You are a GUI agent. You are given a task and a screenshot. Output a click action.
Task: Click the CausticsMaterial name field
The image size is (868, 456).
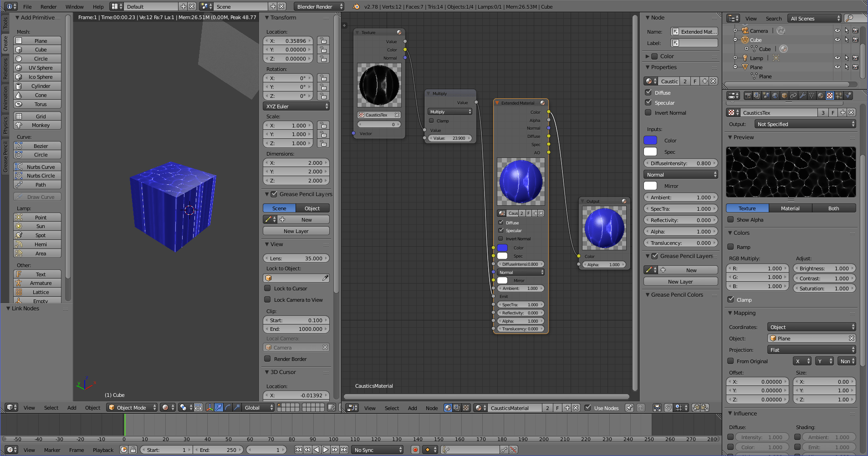pos(515,408)
